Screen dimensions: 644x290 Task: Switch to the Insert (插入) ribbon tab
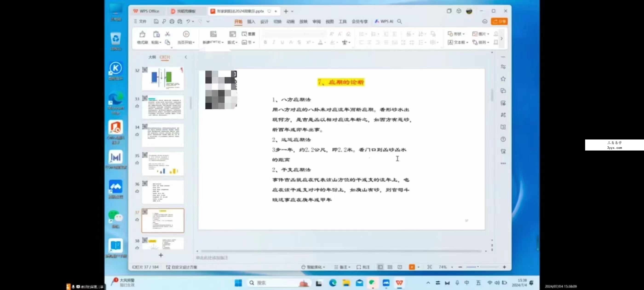pos(251,21)
